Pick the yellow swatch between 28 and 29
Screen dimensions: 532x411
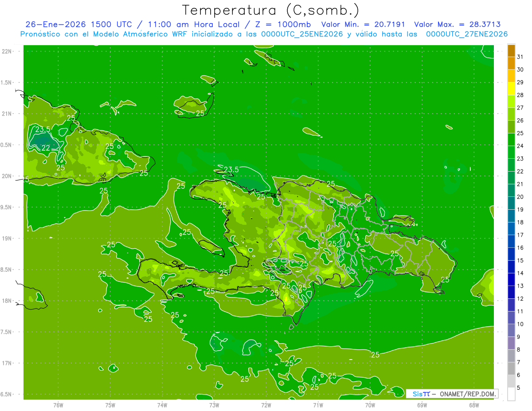(x=511, y=89)
